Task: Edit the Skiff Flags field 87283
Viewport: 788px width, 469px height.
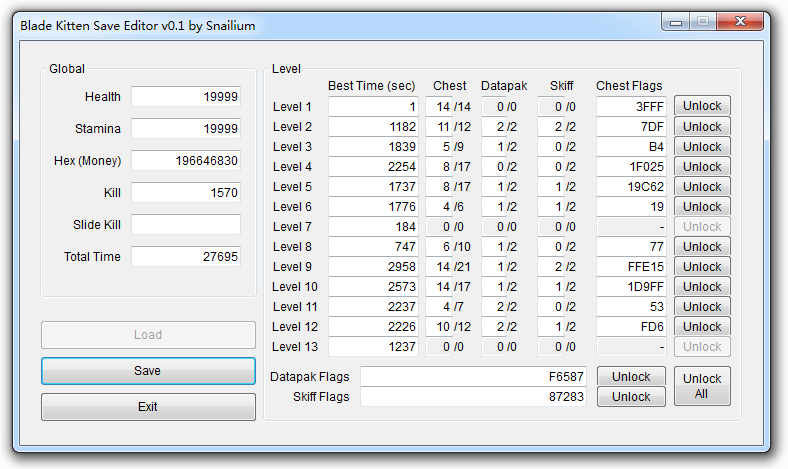Action: pyautogui.click(x=473, y=397)
